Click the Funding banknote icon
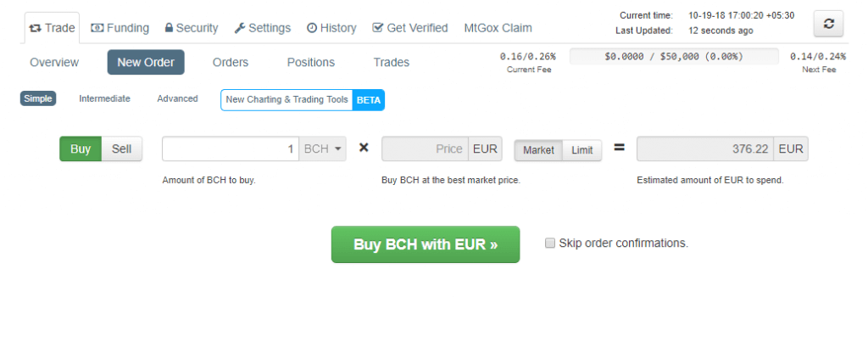Viewport: 868px width, 353px height. point(97,28)
